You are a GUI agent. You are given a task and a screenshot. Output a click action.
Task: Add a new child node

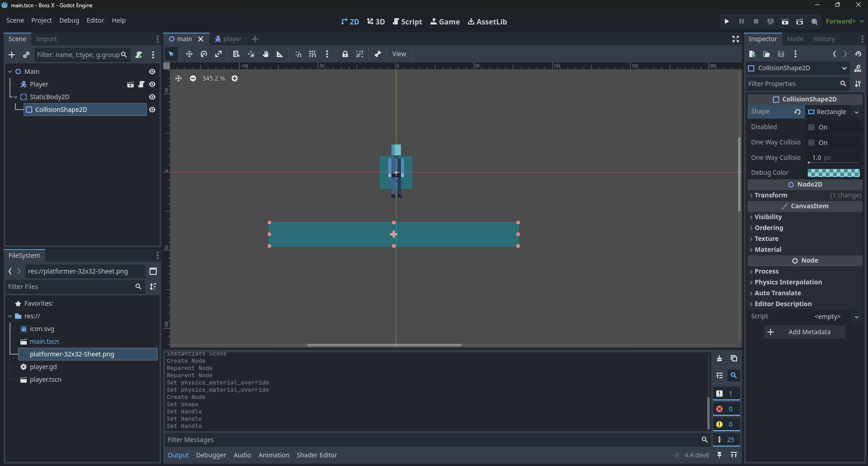tap(12, 55)
